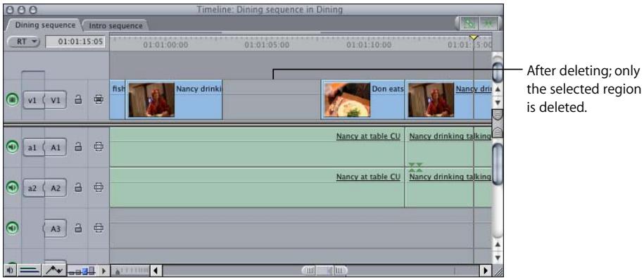Click the A2 destination control
The height and width of the screenshot is (278, 644).
(56, 188)
